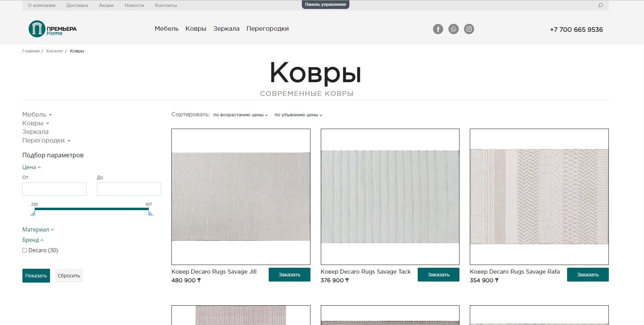The height and width of the screenshot is (325, 644).
Task: Tick the Decaro brand checkbox
Action: point(25,250)
